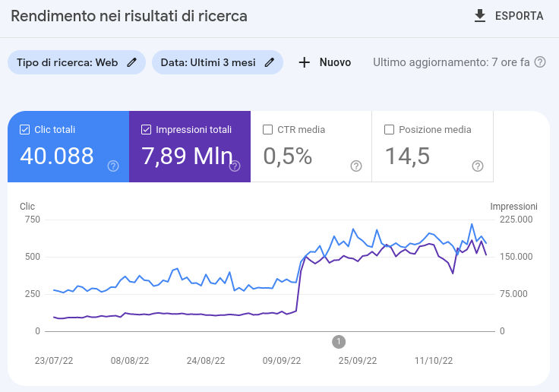Open help icon in Impressioni totali card
Screen dimensions: 559x392
(235, 166)
